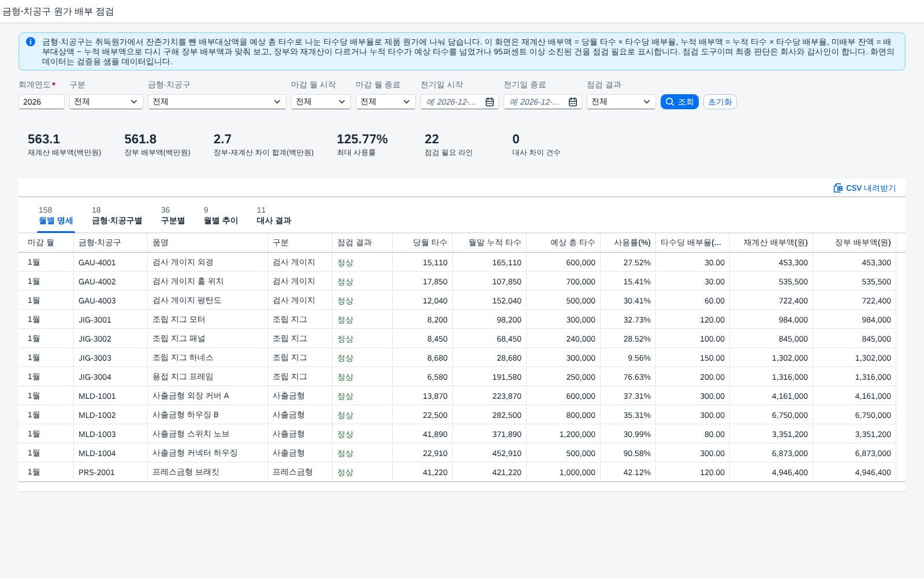Switch to the 월별 명세 tab
This screenshot has height=578, width=924.
click(x=56, y=216)
